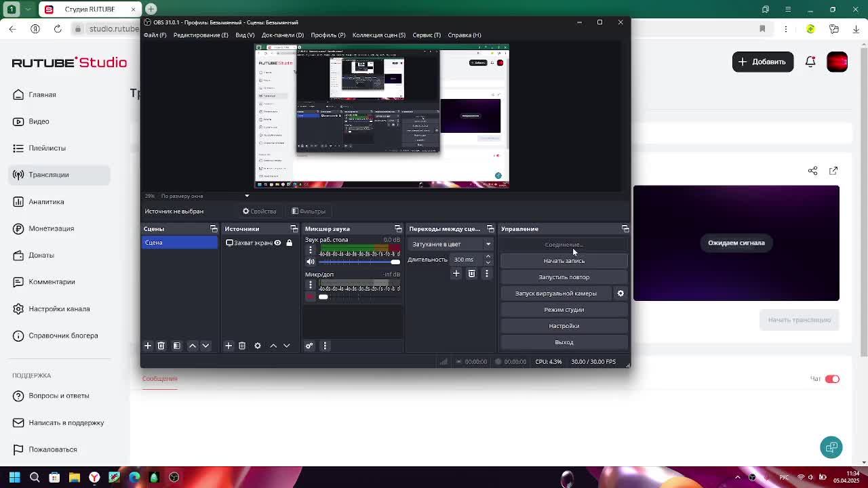Open advanced audio properties gears icon
868x488 pixels.
click(309, 346)
